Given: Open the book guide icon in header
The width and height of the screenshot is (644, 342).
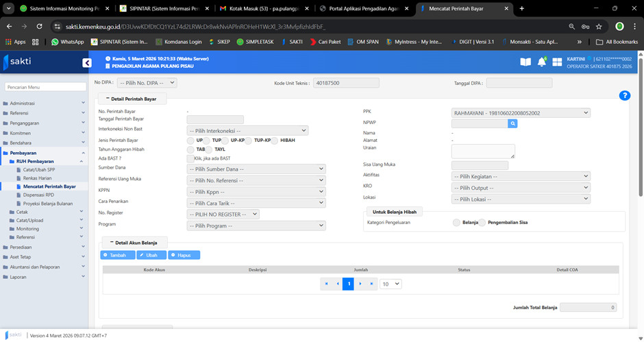Looking at the screenshot, I should point(525,62).
